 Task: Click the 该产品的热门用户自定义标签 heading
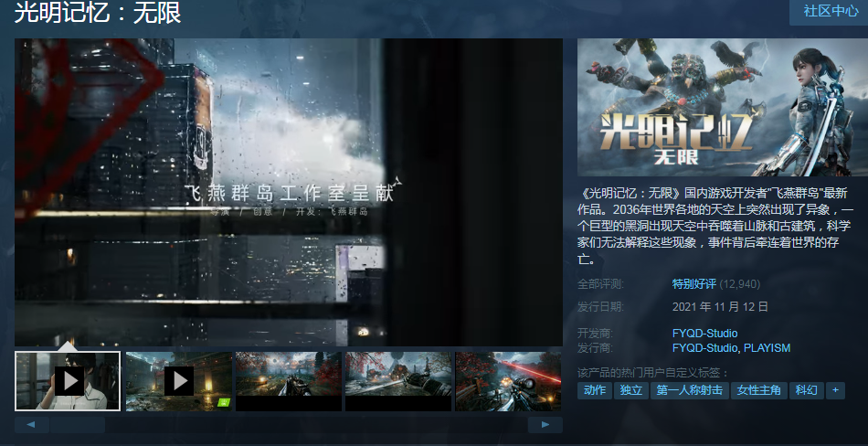[654, 373]
